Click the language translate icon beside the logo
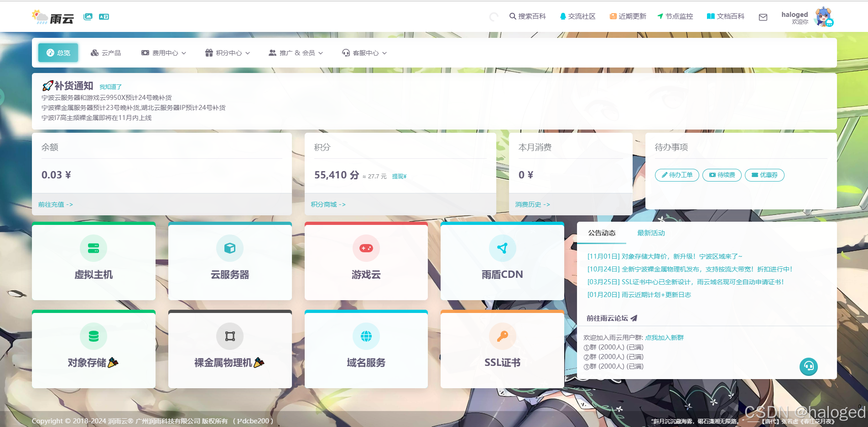The height and width of the screenshot is (427, 868). pyautogui.click(x=104, y=17)
